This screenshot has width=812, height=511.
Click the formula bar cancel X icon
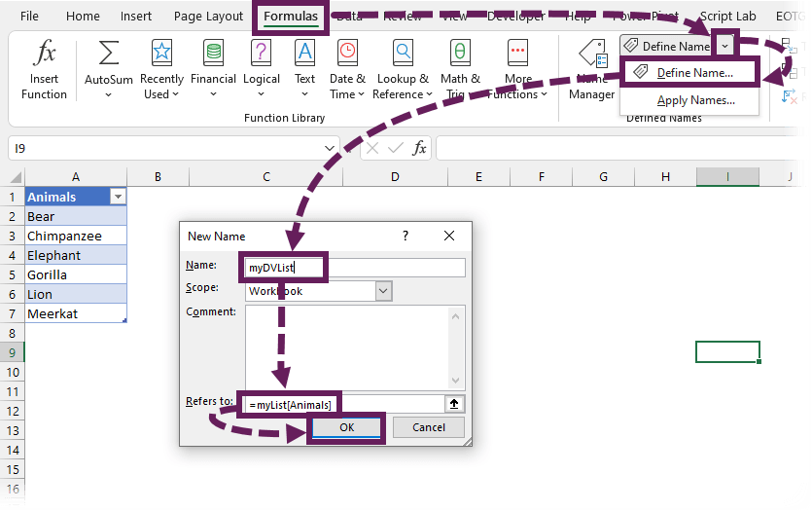(371, 149)
